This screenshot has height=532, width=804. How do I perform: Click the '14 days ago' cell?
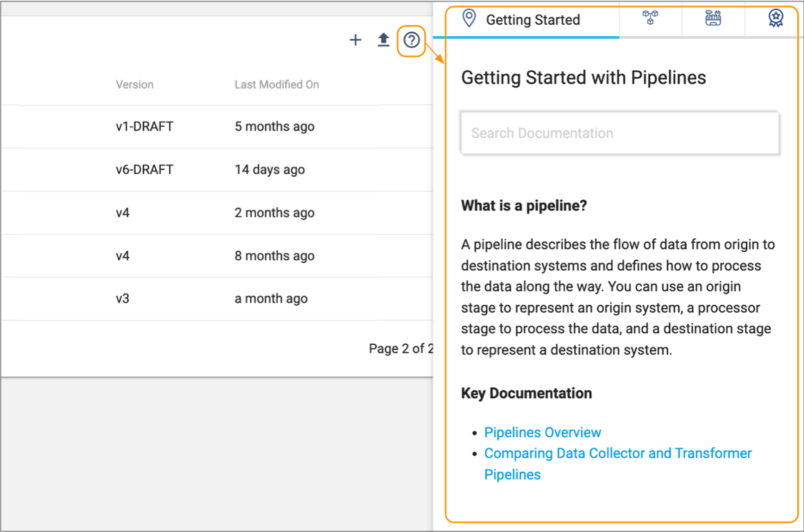pyautogui.click(x=270, y=170)
